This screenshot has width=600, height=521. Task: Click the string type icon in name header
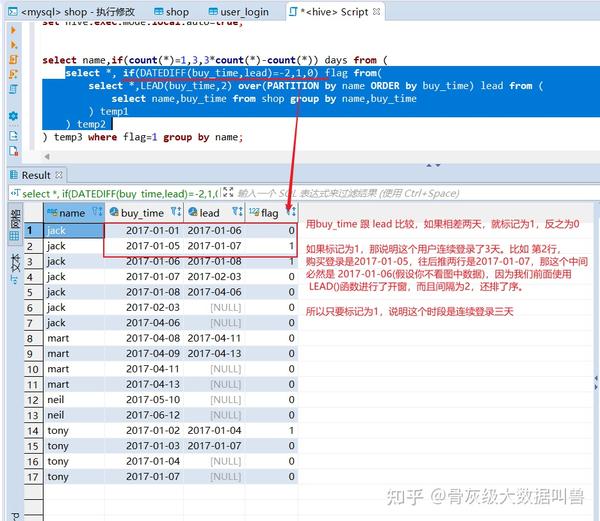(x=52, y=213)
